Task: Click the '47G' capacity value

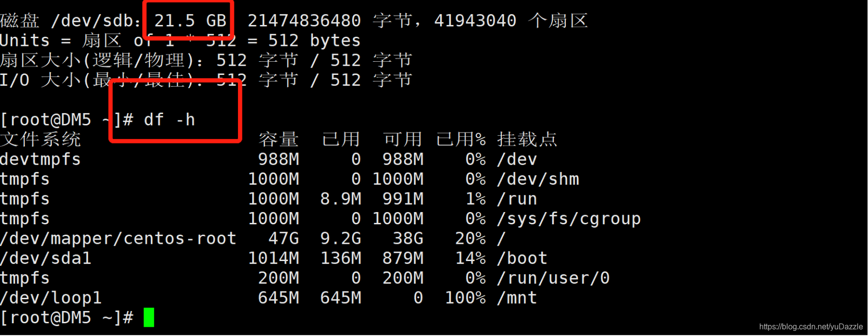Action: (x=283, y=239)
